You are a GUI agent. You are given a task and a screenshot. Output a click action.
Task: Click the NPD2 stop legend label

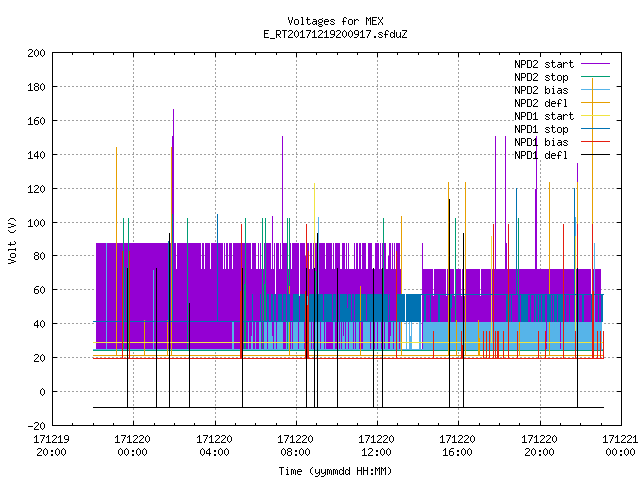pos(541,77)
